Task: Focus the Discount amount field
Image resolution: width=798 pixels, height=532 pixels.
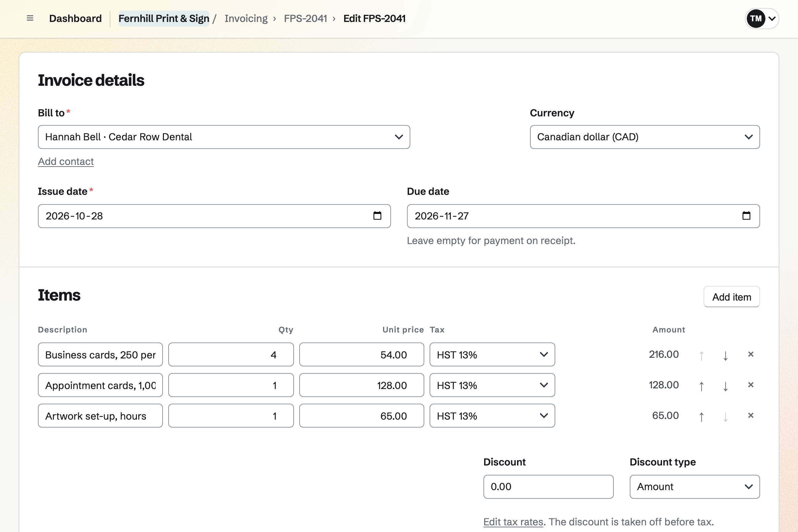Action: click(548, 486)
